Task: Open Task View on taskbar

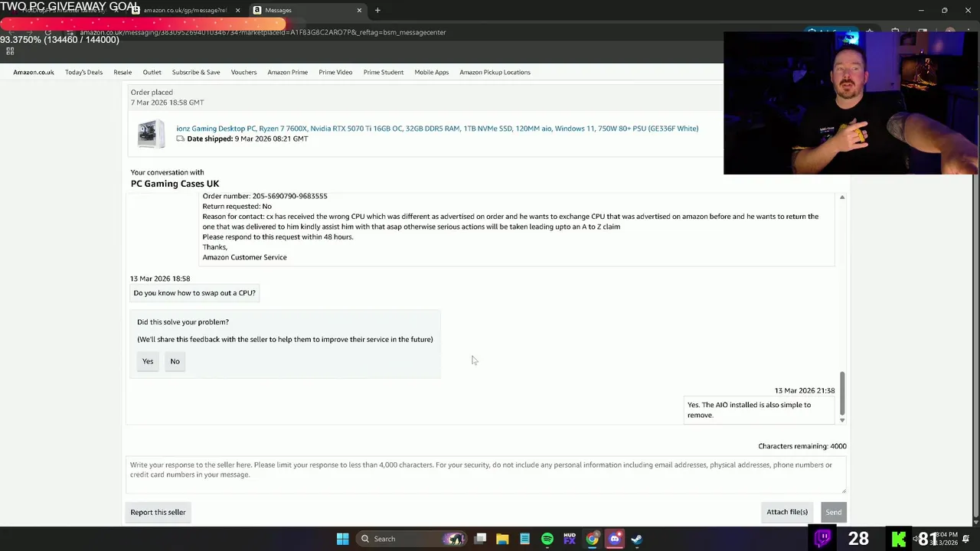Action: 480,539
